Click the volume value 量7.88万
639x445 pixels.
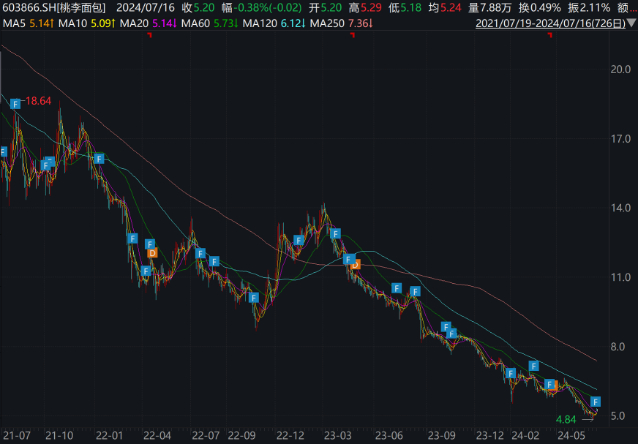[490, 7]
